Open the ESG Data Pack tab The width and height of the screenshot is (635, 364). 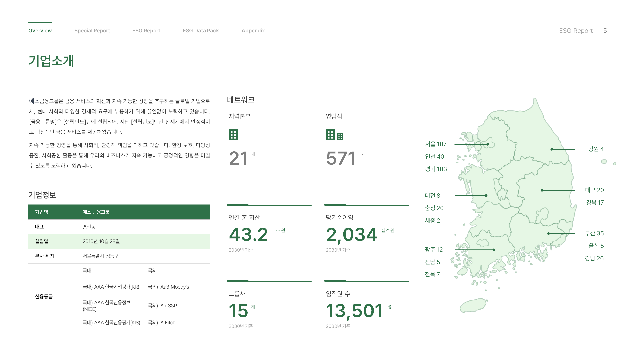pos(201,30)
